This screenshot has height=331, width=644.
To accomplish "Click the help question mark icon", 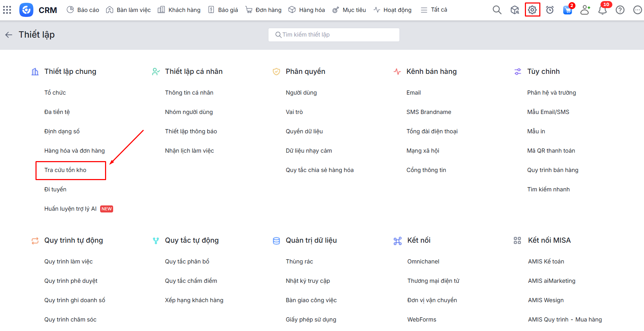I will pyautogui.click(x=620, y=10).
